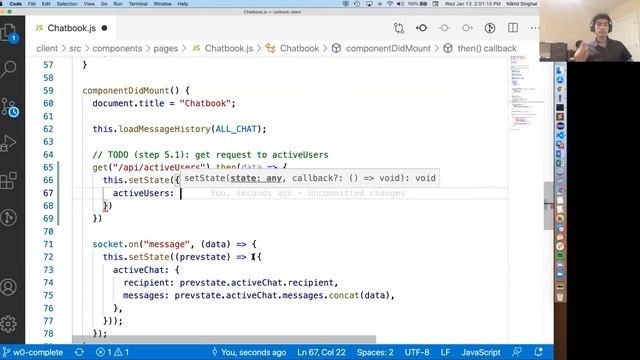The height and width of the screenshot is (360, 640).
Task: Change indentation via Spaces: 2
Action: [x=375, y=352]
